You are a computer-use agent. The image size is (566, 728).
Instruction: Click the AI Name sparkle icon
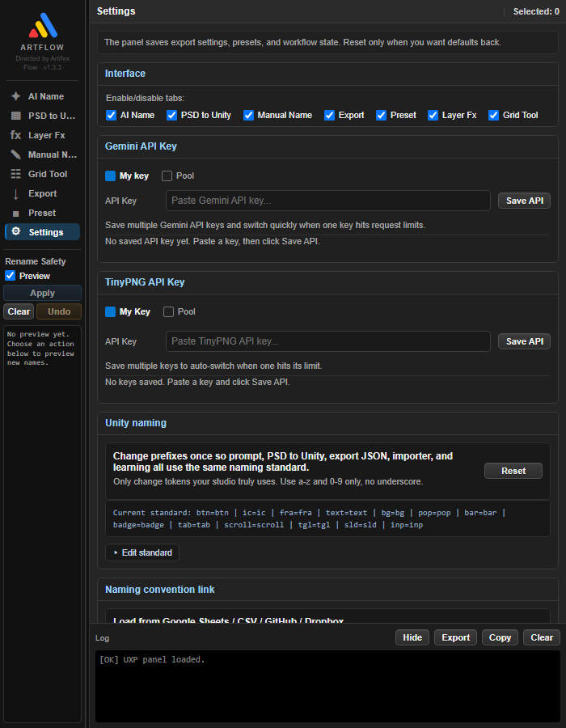click(16, 96)
